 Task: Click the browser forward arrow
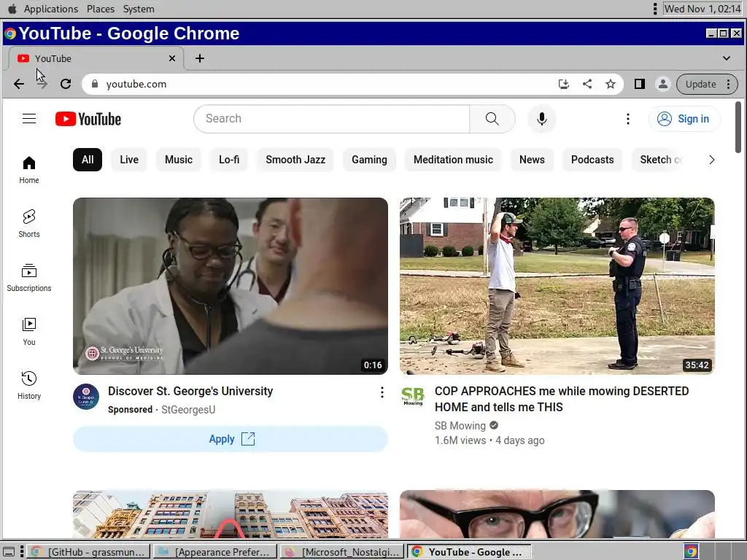tap(42, 84)
